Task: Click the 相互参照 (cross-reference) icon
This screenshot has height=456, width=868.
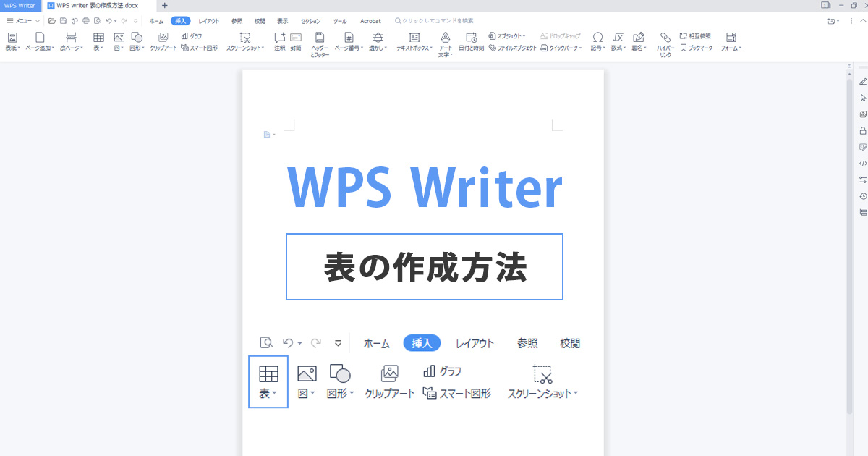Action: 695,35
